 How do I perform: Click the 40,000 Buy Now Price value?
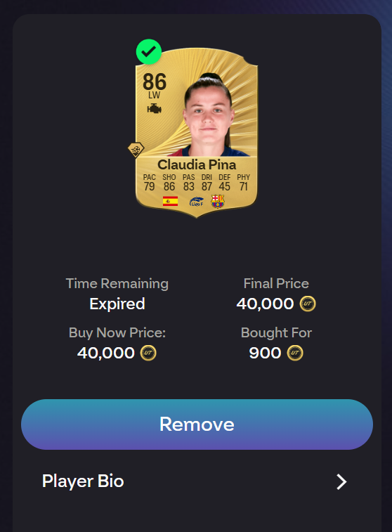[106, 353]
